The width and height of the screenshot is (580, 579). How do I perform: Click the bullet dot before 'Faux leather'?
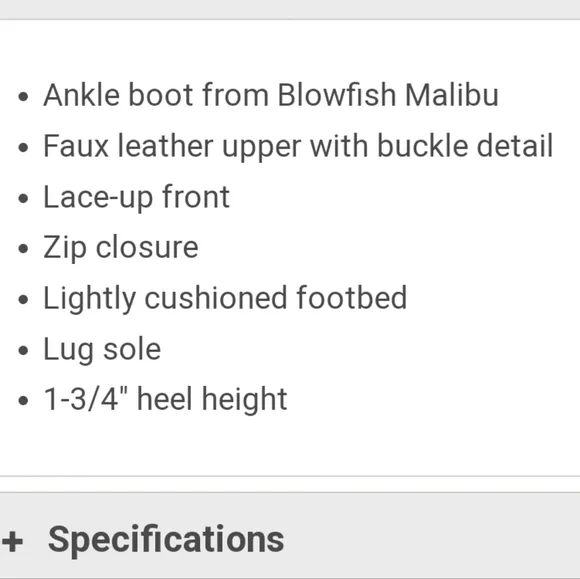pos(23,148)
